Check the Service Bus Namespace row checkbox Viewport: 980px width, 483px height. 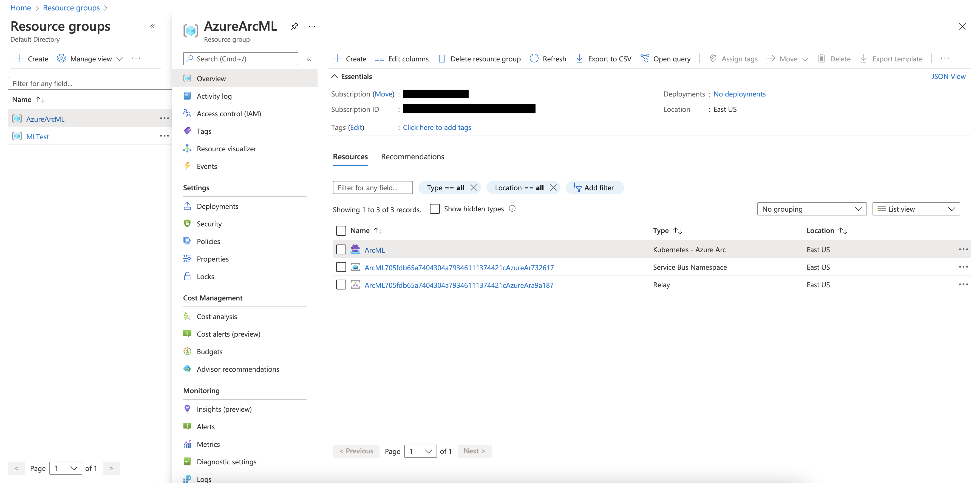(341, 267)
